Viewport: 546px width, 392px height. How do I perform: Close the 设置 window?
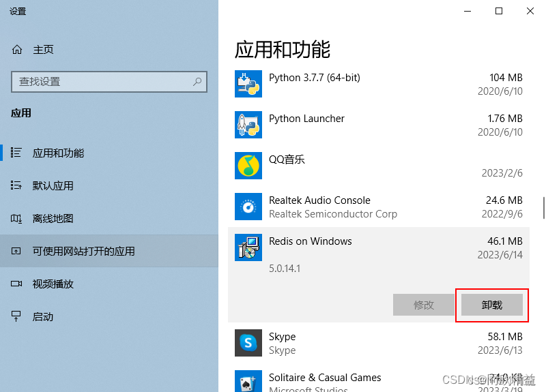pos(530,11)
